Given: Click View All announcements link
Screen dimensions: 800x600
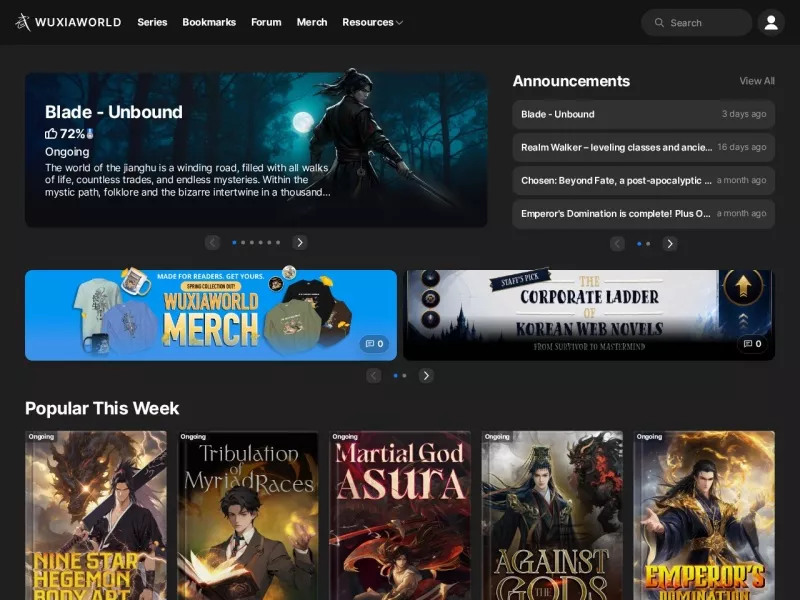Looking at the screenshot, I should 757,81.
